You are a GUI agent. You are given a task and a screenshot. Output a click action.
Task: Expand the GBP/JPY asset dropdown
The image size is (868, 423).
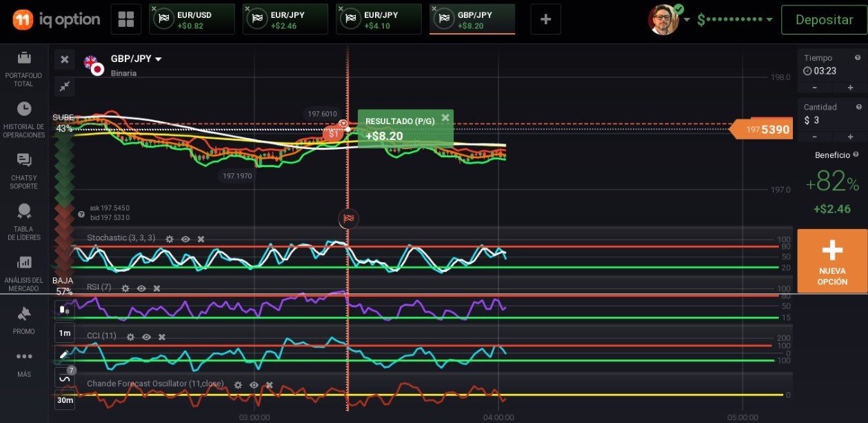[x=159, y=59]
